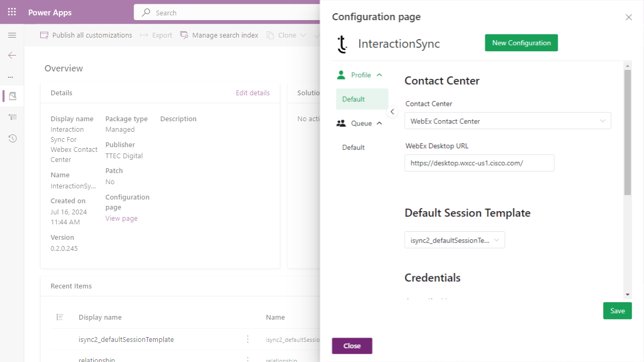Click Manage search index

(x=219, y=35)
